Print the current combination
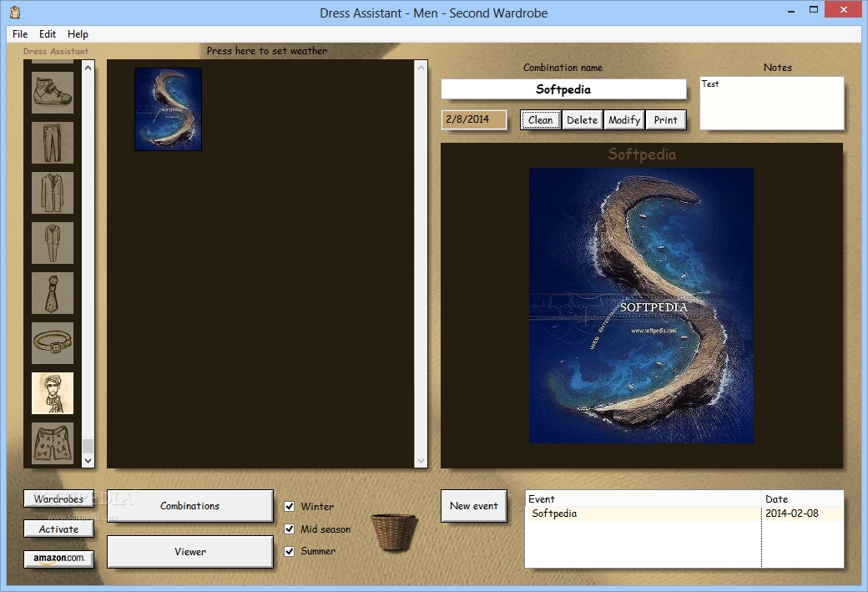This screenshot has height=592, width=868. (665, 119)
